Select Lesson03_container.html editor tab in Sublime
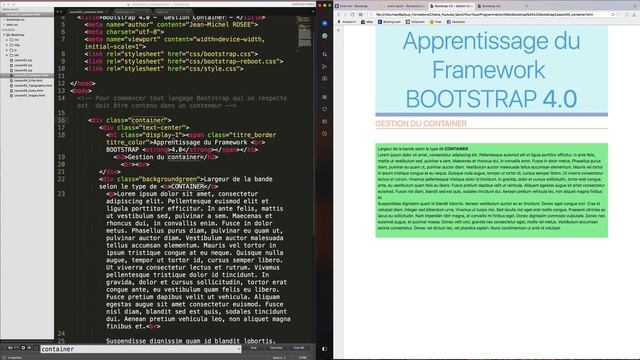Viewport: 640px width, 360px height. tap(88, 12)
